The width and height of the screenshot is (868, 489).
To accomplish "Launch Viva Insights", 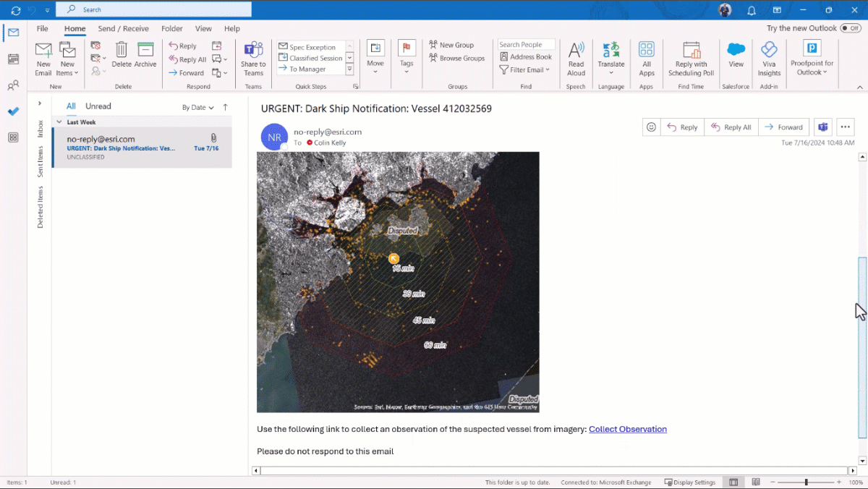I will coord(769,58).
